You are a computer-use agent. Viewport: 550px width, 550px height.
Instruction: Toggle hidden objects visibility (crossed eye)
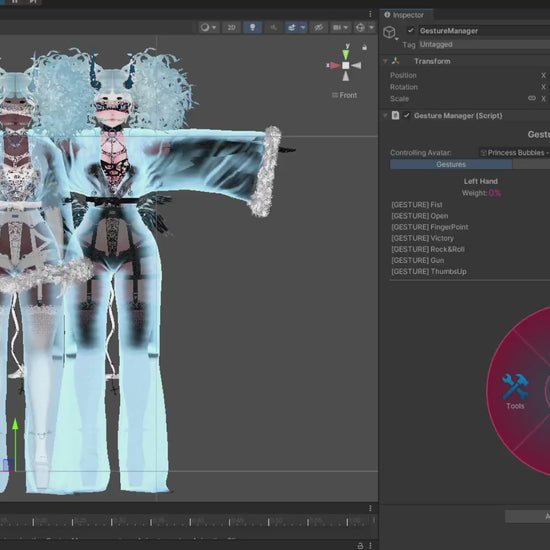[318, 27]
